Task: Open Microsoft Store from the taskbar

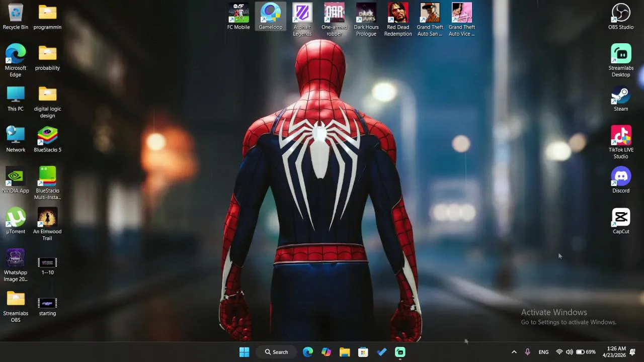Action: coord(363,352)
